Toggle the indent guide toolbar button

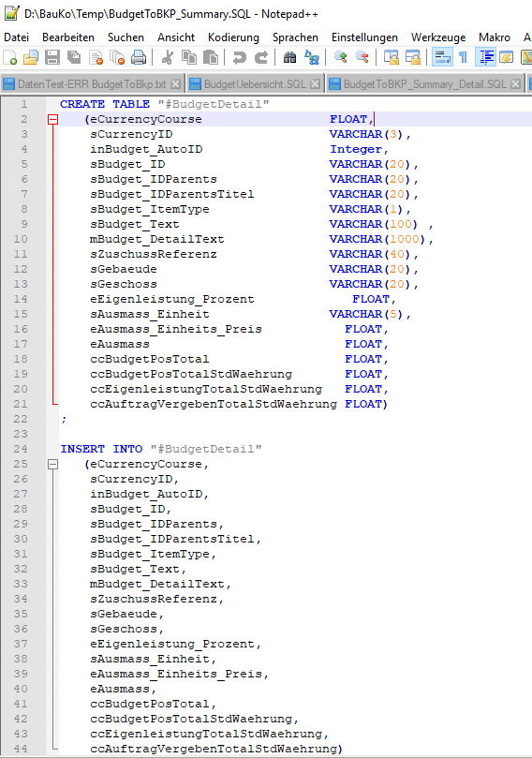pyautogui.click(x=485, y=57)
